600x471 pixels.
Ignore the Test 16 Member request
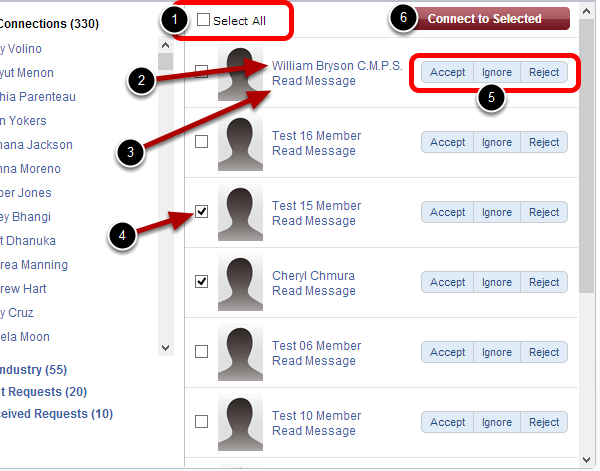497,142
